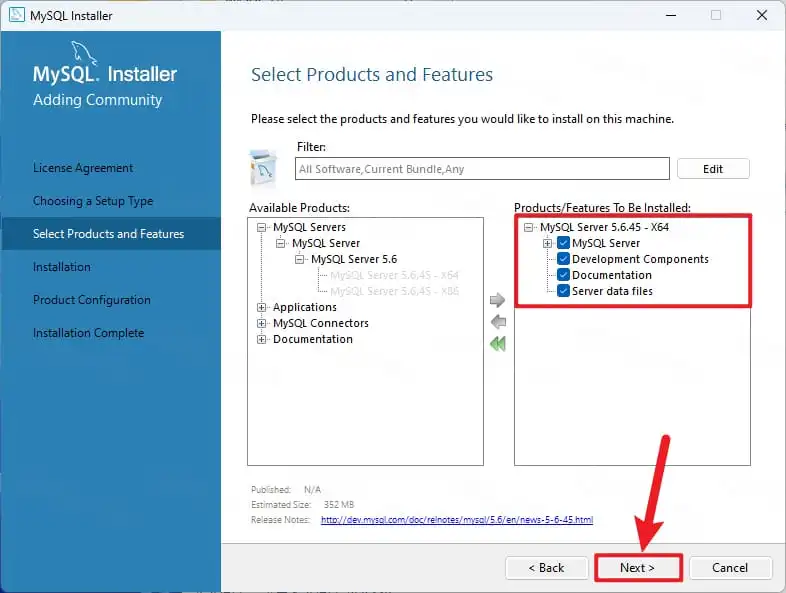Collapse the MySQL Server available product node
Image resolution: width=786 pixels, height=593 pixels.
(x=280, y=244)
